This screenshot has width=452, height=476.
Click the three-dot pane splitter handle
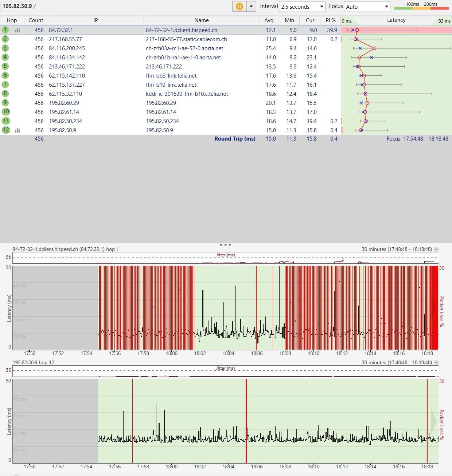pos(226,245)
